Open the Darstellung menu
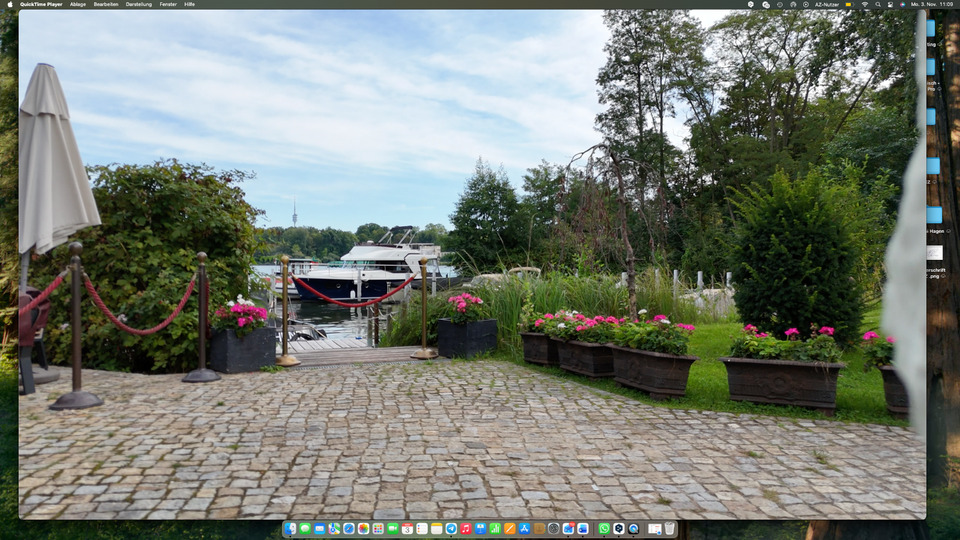Image resolution: width=960 pixels, height=540 pixels. (139, 4)
